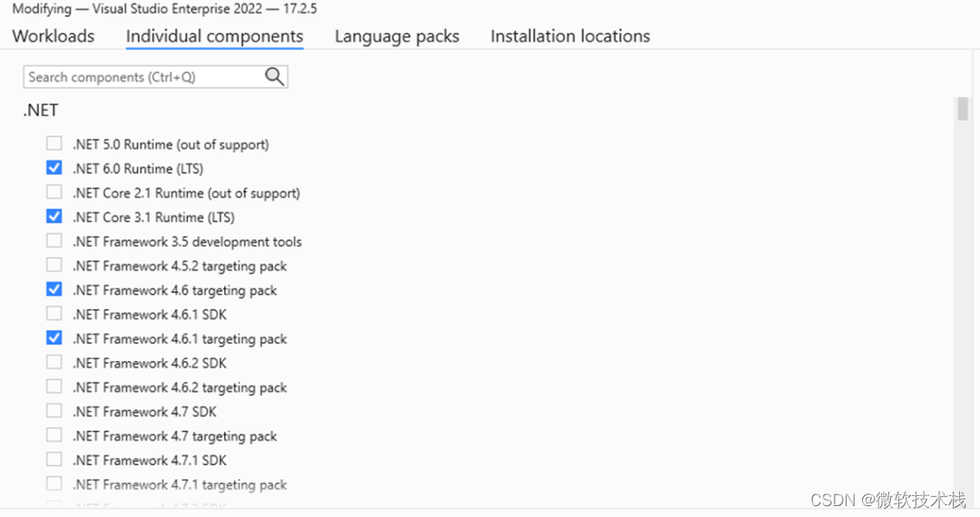Select the Individual components tab

click(214, 36)
